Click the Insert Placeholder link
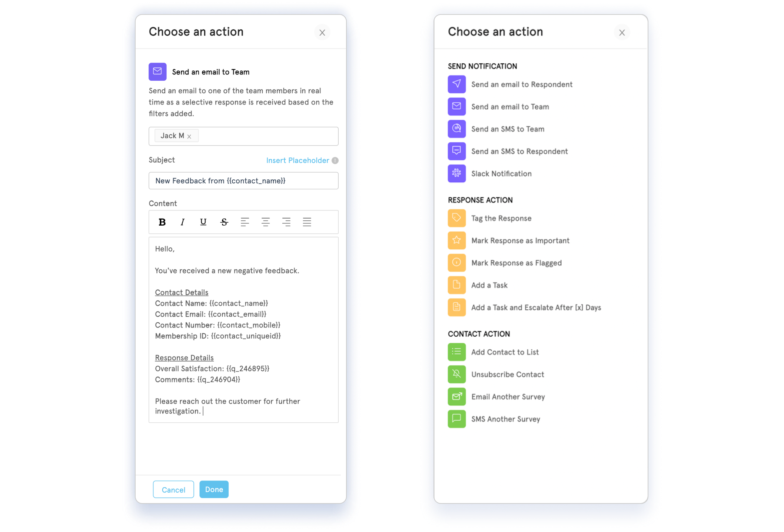 297,160
